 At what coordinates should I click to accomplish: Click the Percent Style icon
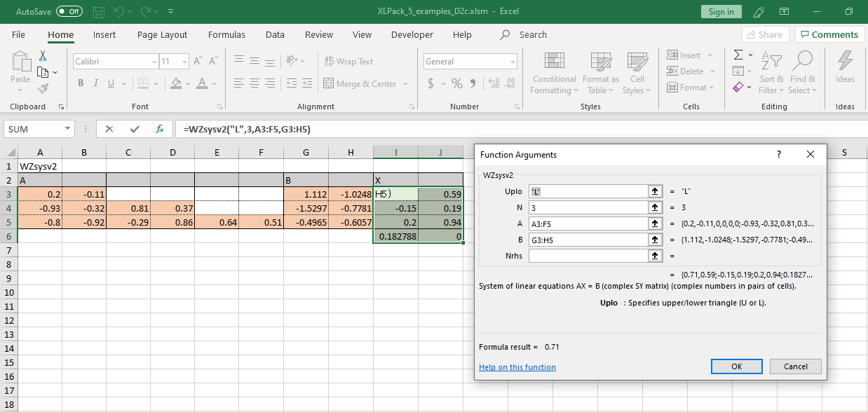tap(457, 83)
